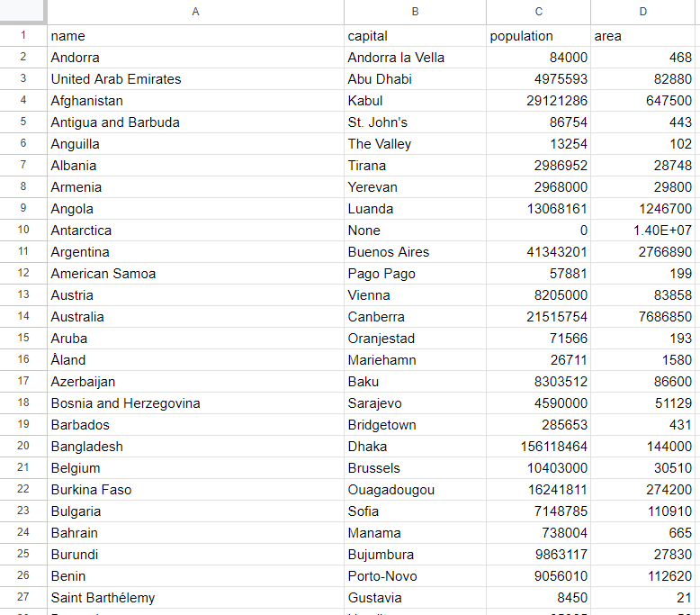Click Bangladesh's population value cell
This screenshot has width=700, height=615.
click(538, 447)
